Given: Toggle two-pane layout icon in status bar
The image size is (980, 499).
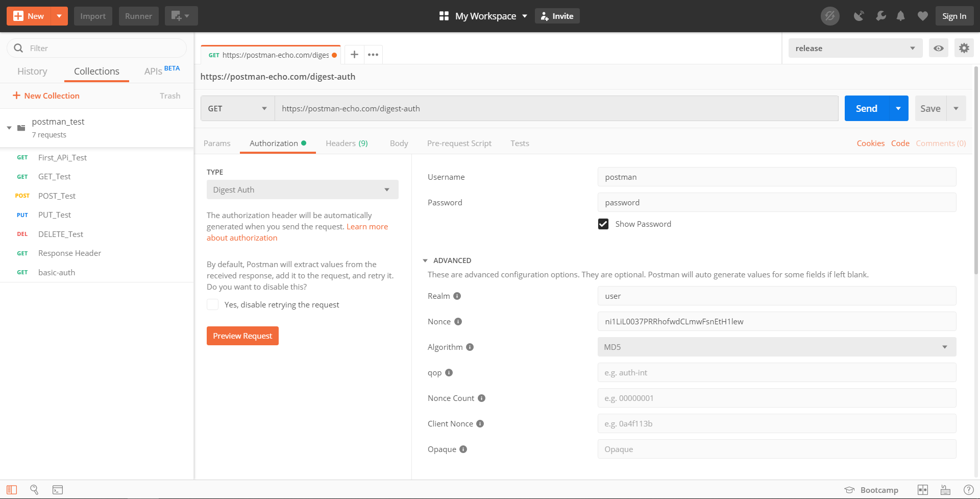Looking at the screenshot, I should [923, 490].
